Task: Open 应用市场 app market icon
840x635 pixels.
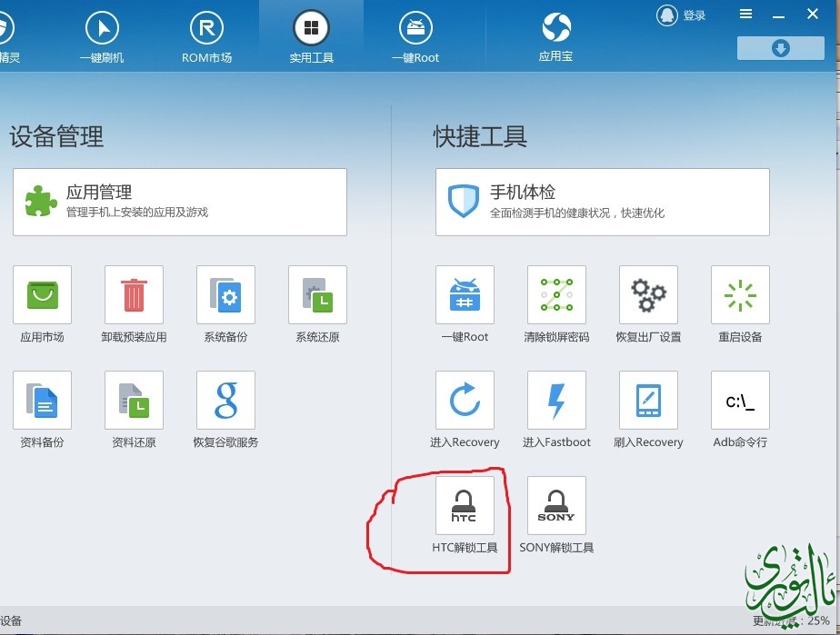Action: click(42, 295)
